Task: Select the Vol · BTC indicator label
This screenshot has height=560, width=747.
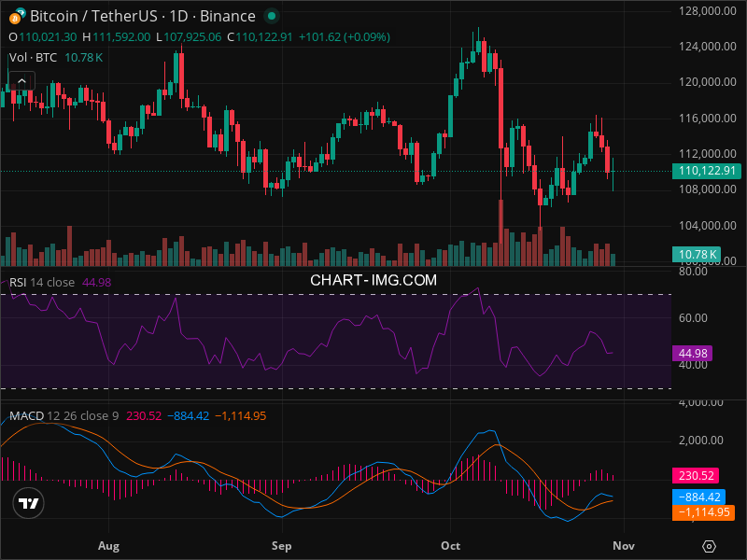Action: tap(32, 58)
